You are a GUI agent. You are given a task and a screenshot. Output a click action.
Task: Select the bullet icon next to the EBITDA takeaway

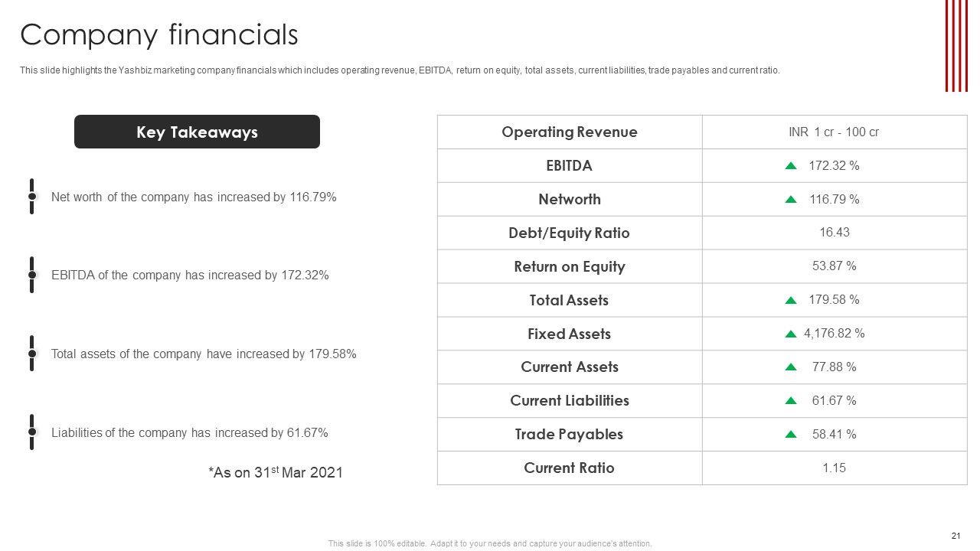[32, 275]
